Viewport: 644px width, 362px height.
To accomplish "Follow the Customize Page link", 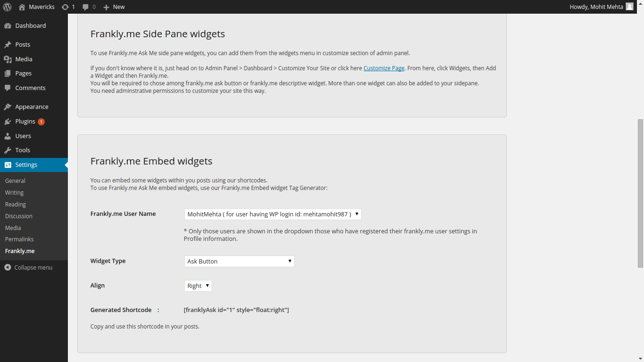I will [x=384, y=68].
